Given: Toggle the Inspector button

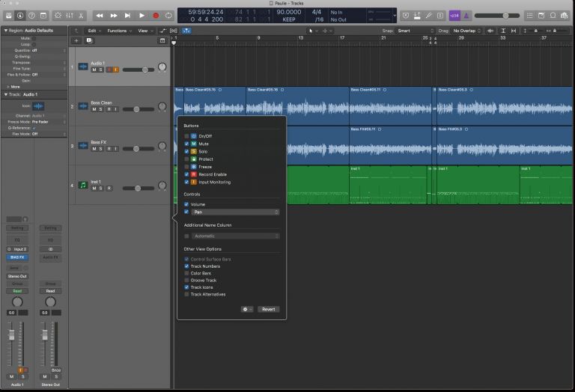Looking at the screenshot, I should 20,16.
